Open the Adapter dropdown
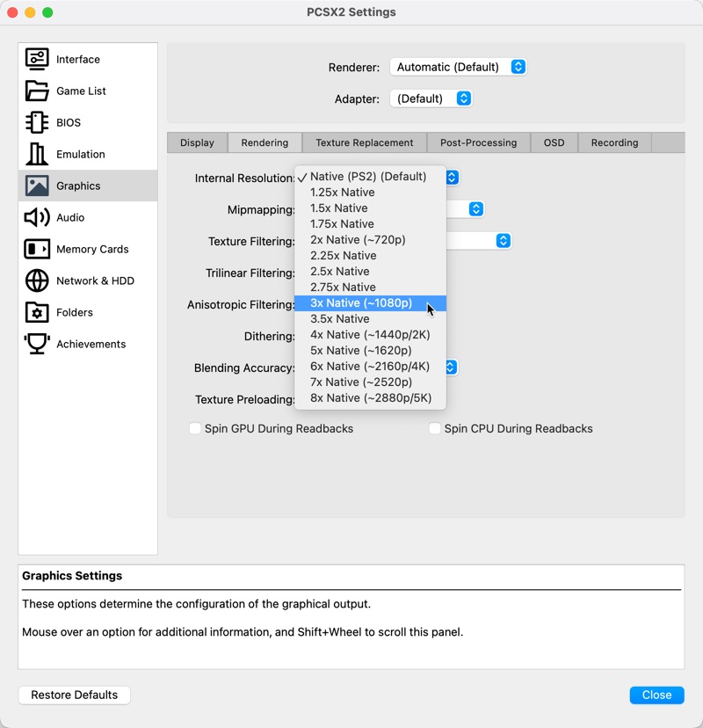The image size is (703, 728). [x=431, y=98]
